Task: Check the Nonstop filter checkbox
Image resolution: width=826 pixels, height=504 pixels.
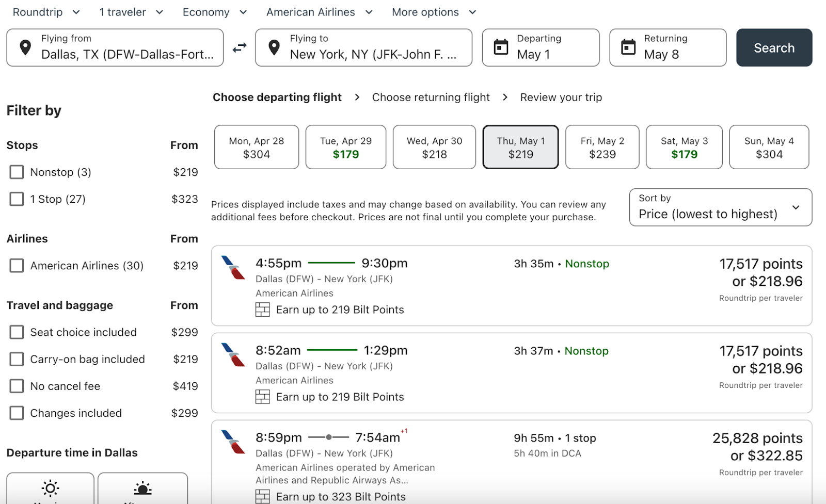Action: tap(17, 172)
